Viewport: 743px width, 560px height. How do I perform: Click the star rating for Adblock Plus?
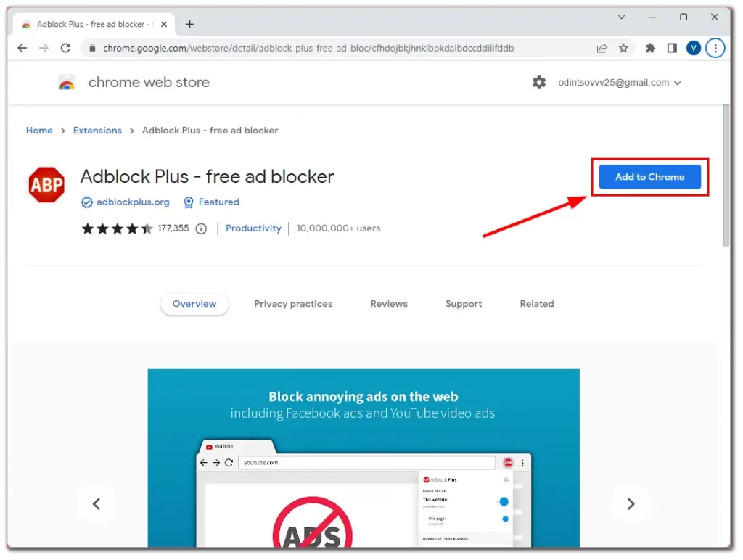coord(117,228)
